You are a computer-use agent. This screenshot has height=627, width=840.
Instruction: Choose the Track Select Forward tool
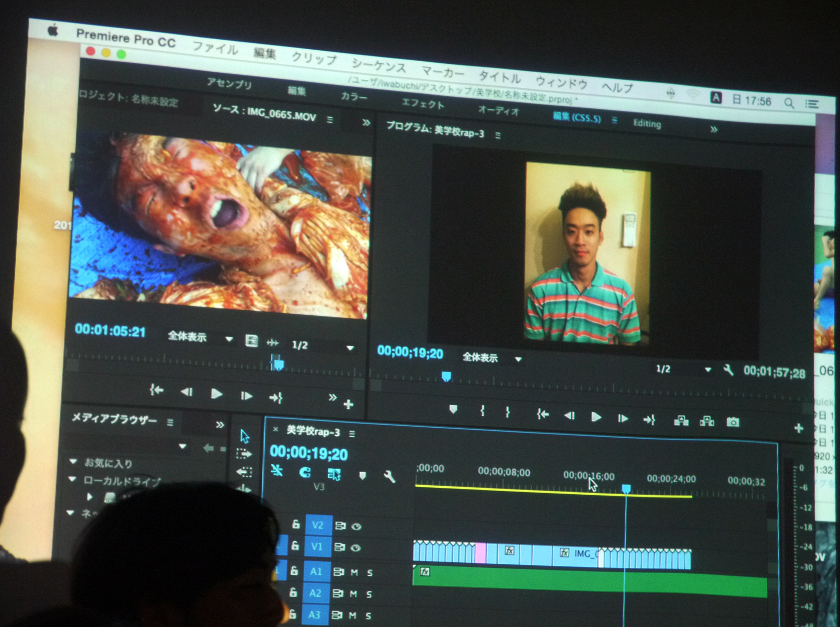click(x=244, y=453)
